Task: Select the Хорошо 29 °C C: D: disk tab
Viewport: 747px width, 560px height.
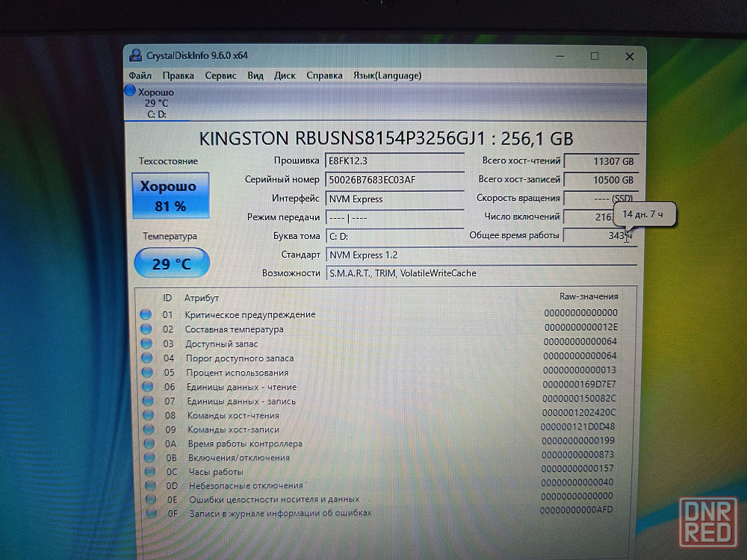Action: point(157,102)
